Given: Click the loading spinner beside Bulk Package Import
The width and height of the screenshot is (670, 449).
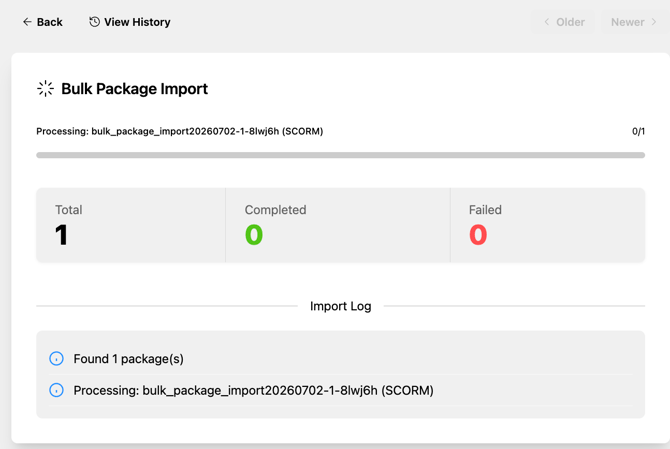Looking at the screenshot, I should 45,88.
